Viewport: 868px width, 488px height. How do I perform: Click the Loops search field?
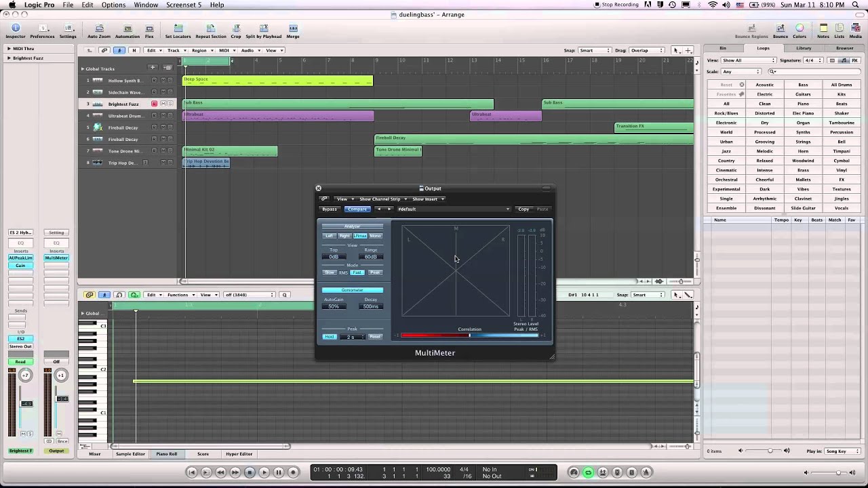point(813,71)
